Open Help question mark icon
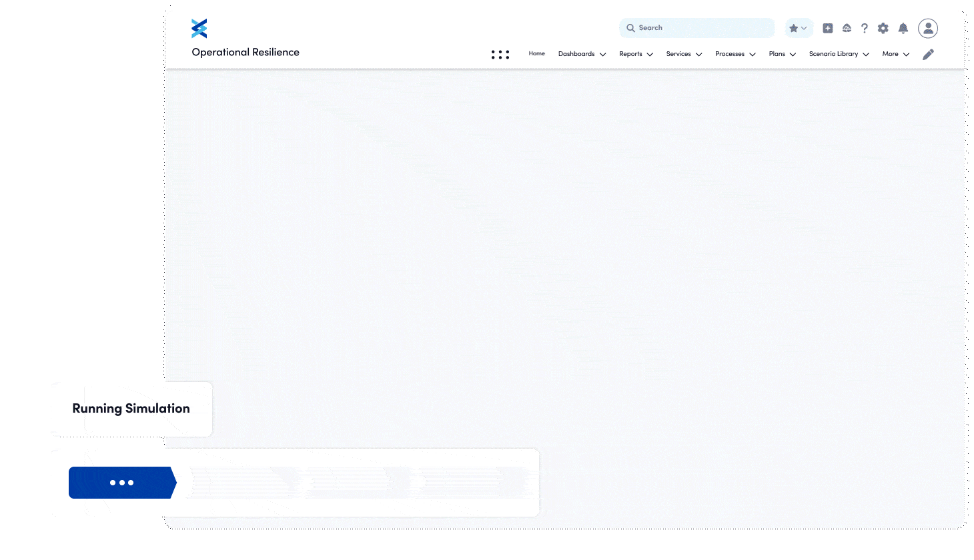Viewport: 974px width, 560px height. tap(865, 28)
